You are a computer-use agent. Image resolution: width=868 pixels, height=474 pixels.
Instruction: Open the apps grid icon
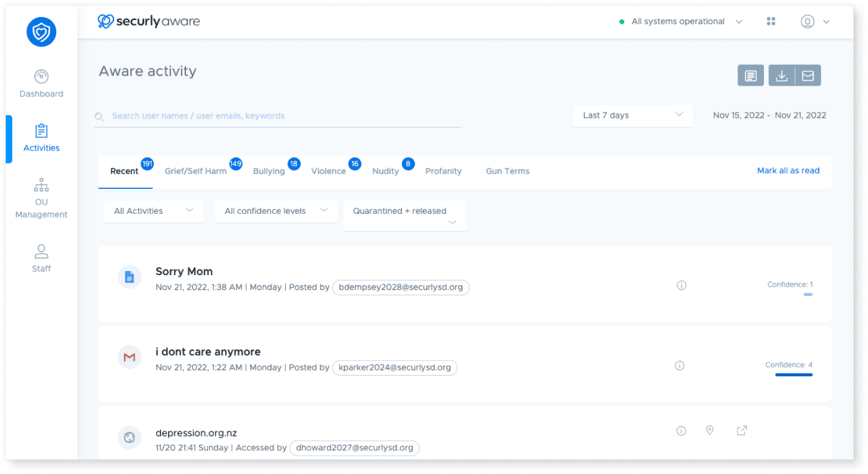(771, 21)
